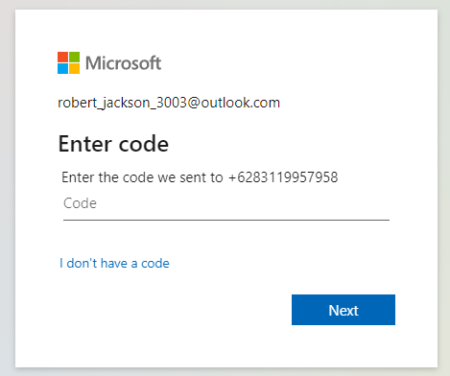Click the outlook.com domain in the email
The width and height of the screenshot is (450, 376).
pos(240,102)
